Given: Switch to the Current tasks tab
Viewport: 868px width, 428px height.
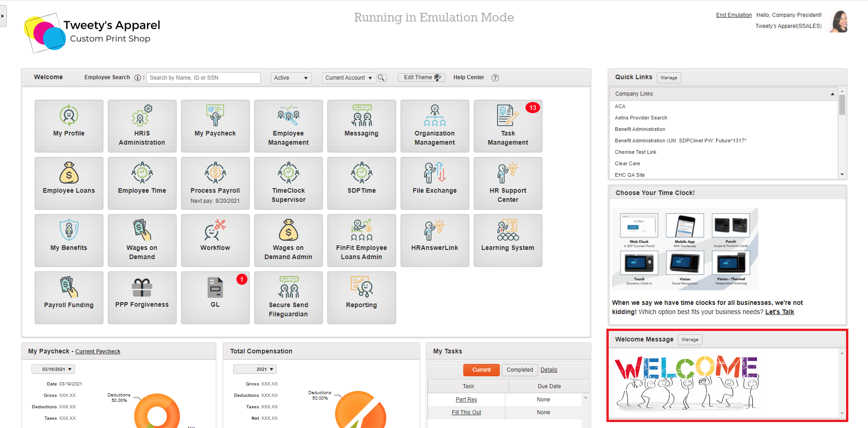Looking at the screenshot, I should [482, 370].
